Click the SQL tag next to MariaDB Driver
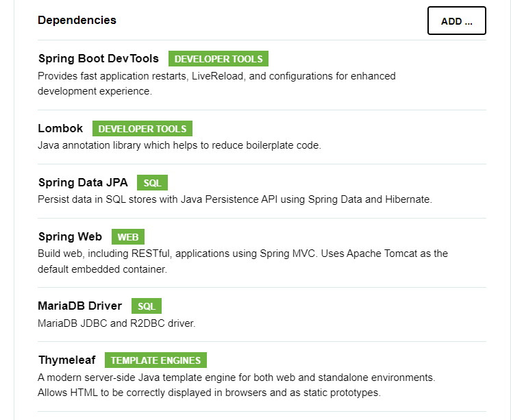This screenshot has height=420, width=511. tap(147, 306)
